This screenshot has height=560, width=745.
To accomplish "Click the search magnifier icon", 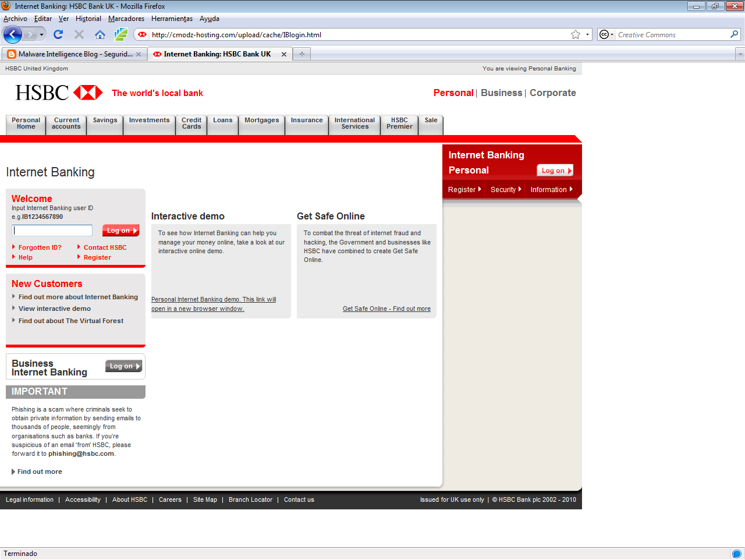I will (x=735, y=34).
